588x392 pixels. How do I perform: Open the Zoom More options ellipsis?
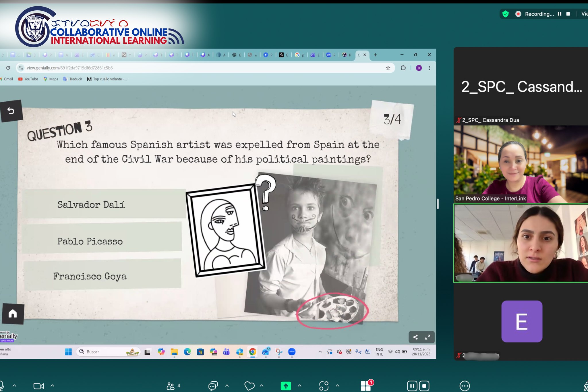465,386
